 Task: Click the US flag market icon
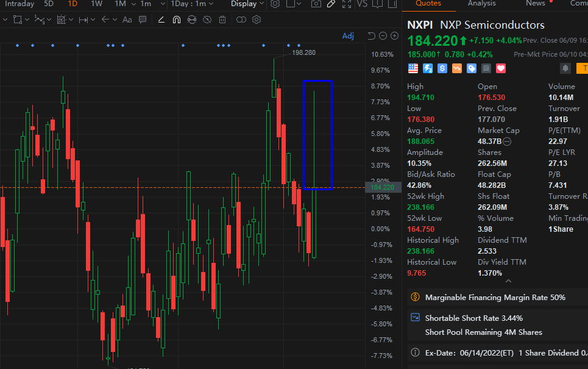pyautogui.click(x=413, y=68)
